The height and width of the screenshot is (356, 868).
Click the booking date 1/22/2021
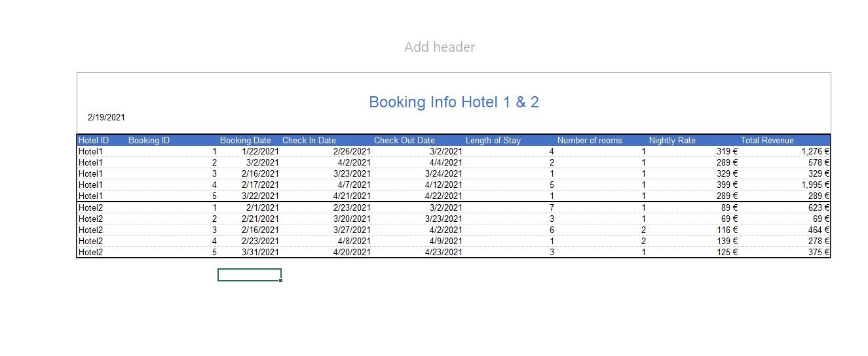[260, 151]
